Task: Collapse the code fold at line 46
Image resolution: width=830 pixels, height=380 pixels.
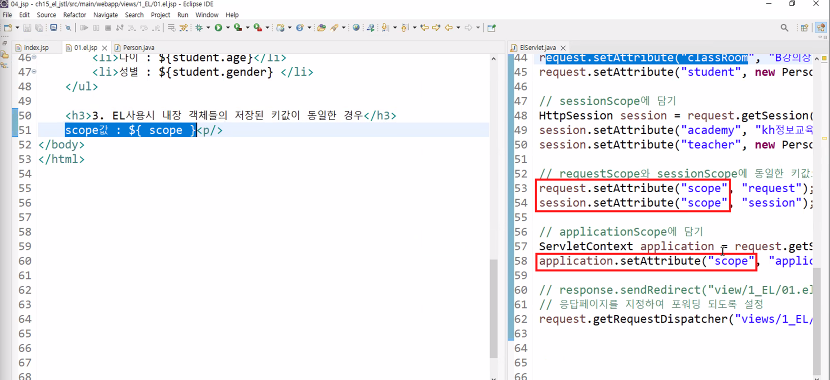Action: (34, 57)
